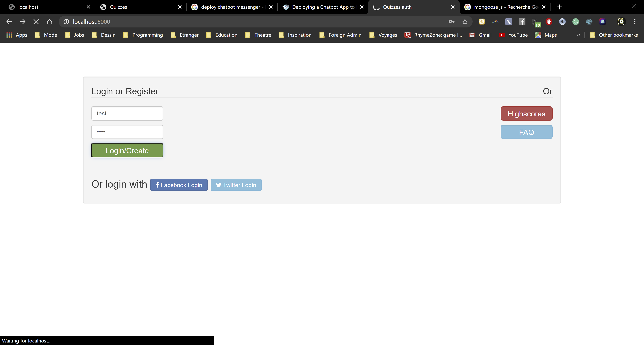
Task: Open the Gmail bookmark
Action: pos(480,35)
